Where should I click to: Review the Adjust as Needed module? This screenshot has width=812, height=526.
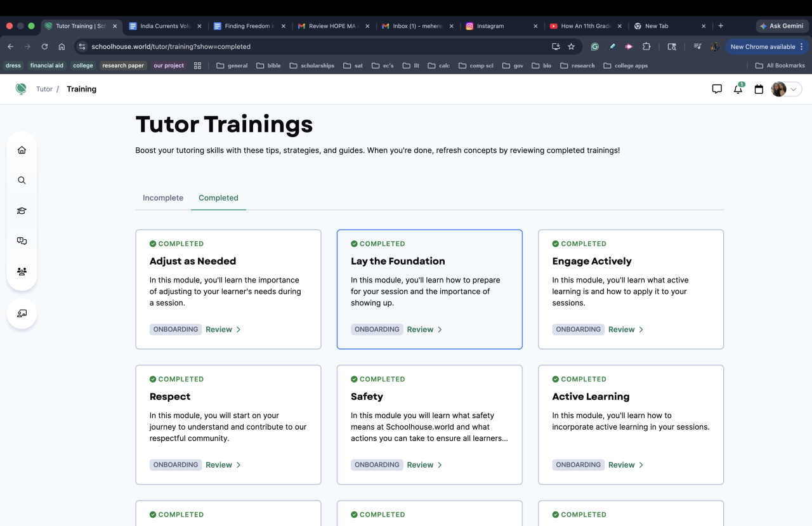coord(223,329)
